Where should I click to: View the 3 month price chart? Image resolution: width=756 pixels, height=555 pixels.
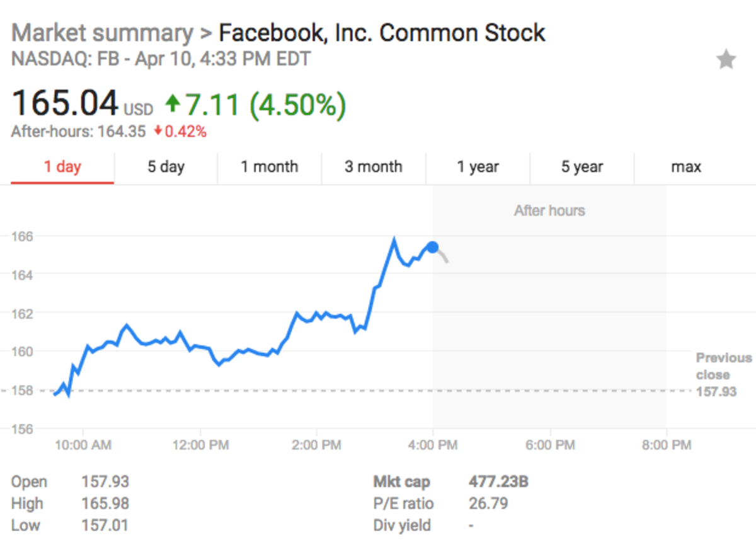click(374, 167)
